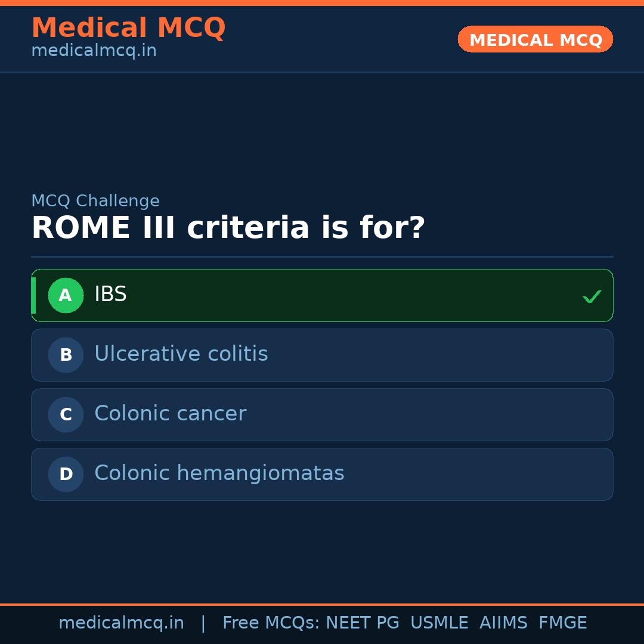Click the Free MCQs footer text

coord(271,623)
